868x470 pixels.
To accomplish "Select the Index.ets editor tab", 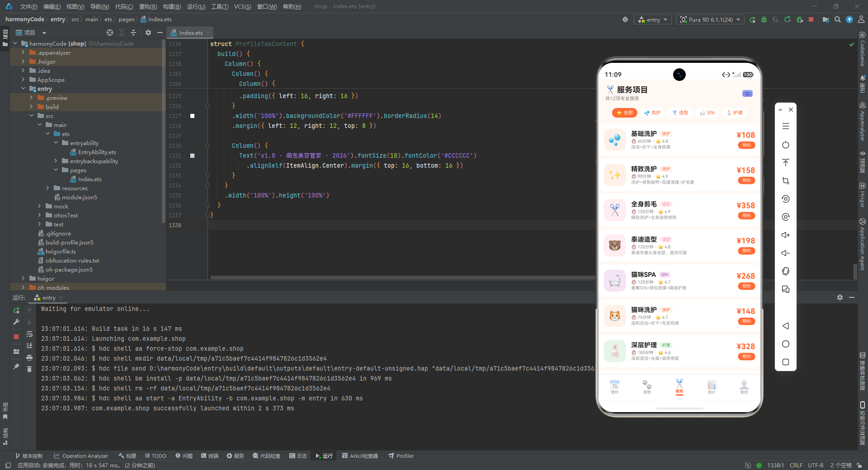I will click(190, 33).
